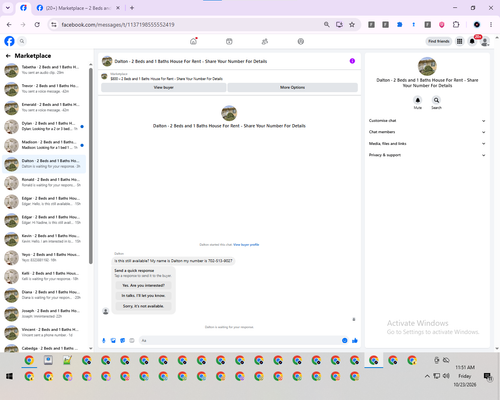Expand Privacy & support section
Image resolution: width=500 pixels, height=400 pixels.
click(x=427, y=155)
